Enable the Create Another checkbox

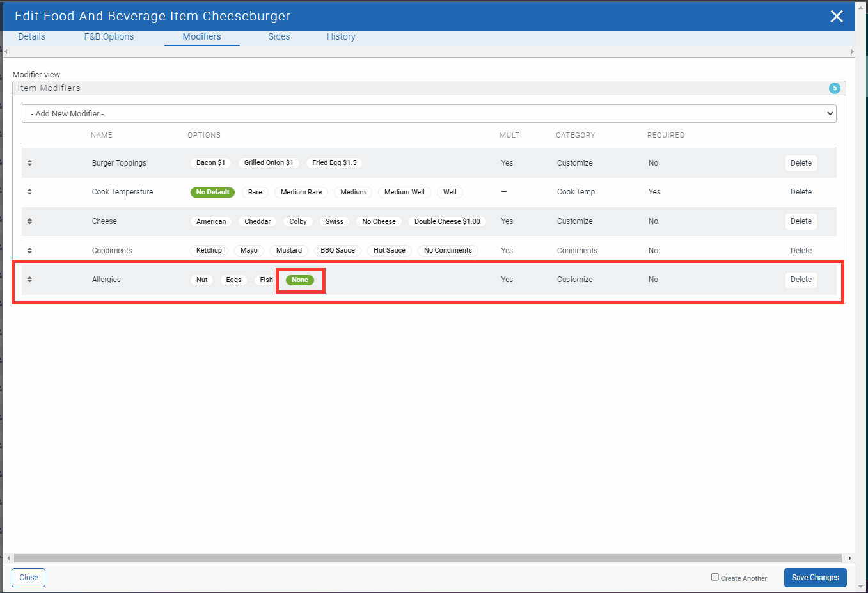(x=715, y=577)
